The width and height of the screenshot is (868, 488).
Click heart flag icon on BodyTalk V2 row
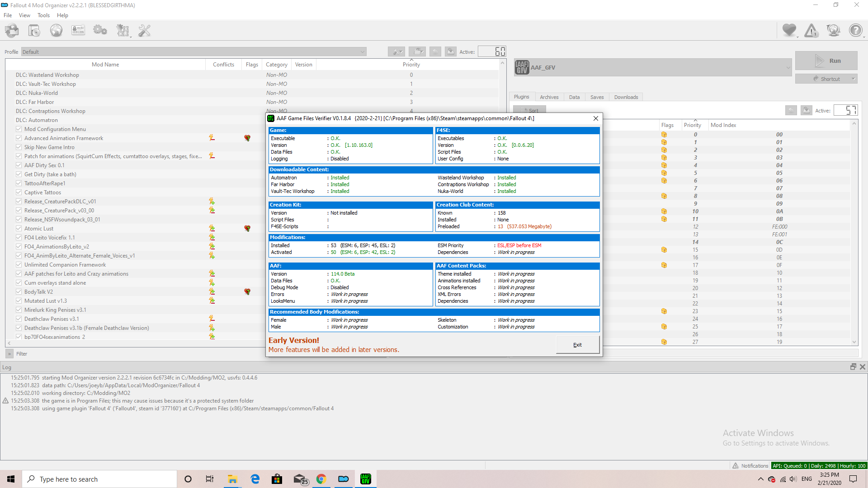(247, 291)
